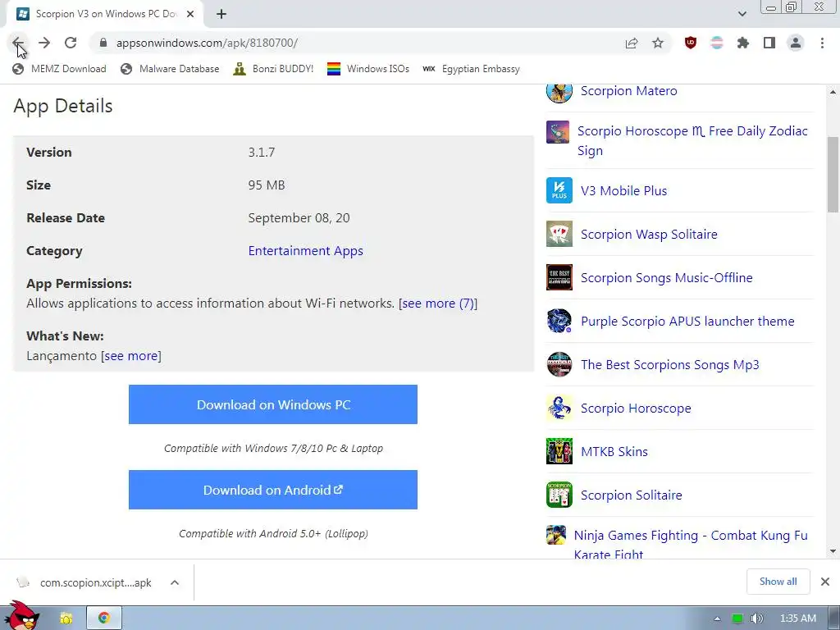Click the Purple Scorpio APUS theme icon
The width and height of the screenshot is (840, 630).
click(559, 321)
